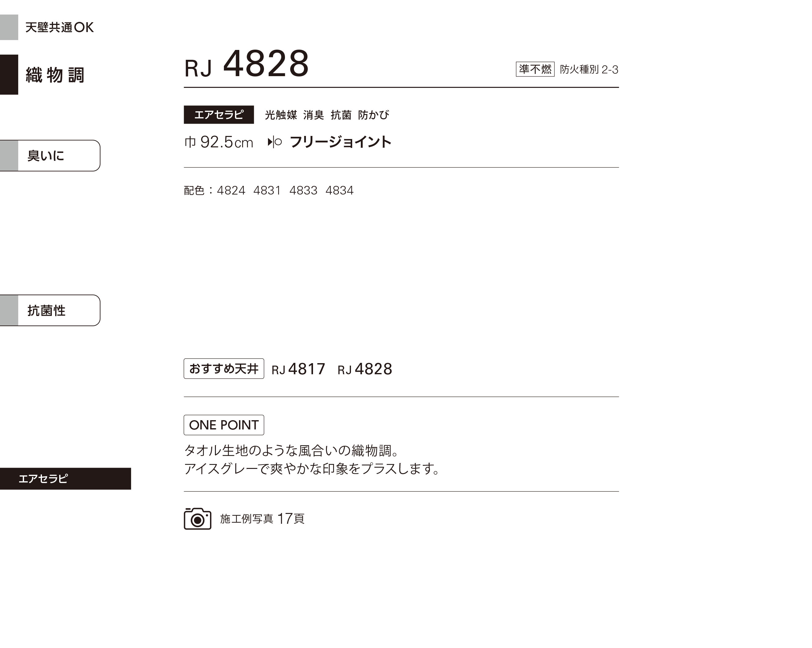The width and height of the screenshot is (812, 648).
Task: Click the 準不燃 boxed badge
Action: [535, 69]
